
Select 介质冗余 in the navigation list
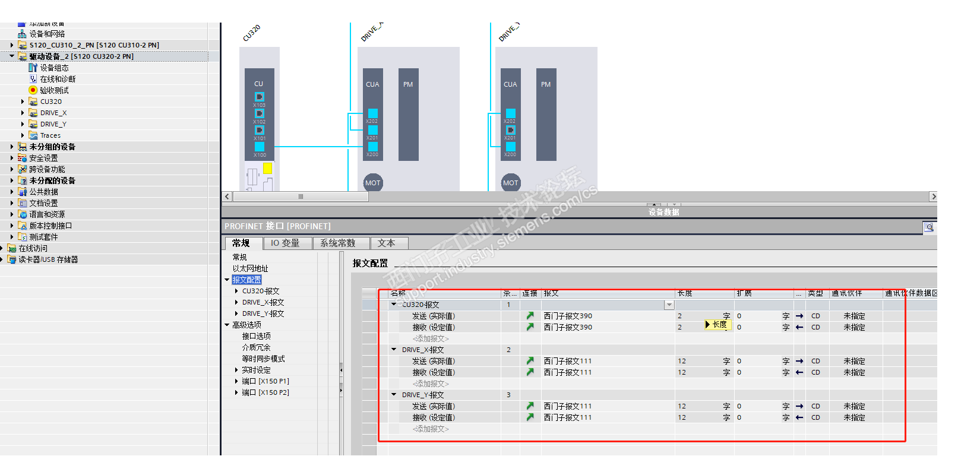coord(257,347)
